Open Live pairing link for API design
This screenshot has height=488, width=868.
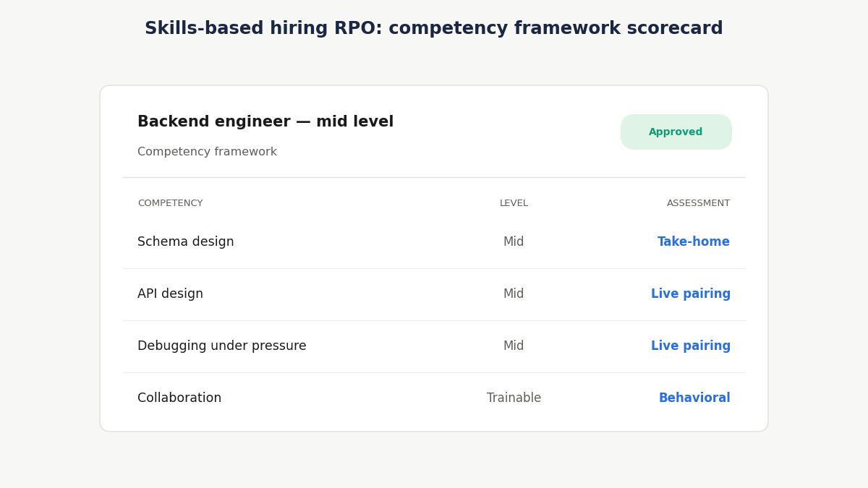click(691, 294)
